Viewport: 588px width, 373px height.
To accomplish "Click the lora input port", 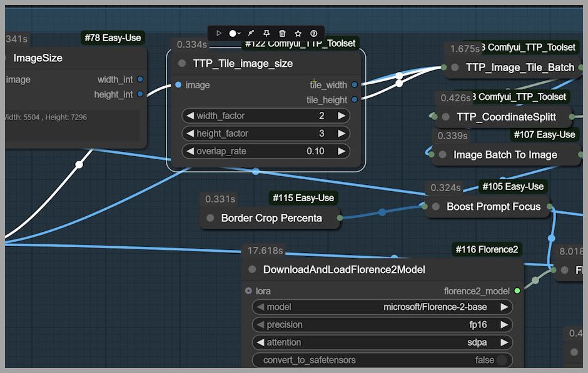I will (x=248, y=291).
